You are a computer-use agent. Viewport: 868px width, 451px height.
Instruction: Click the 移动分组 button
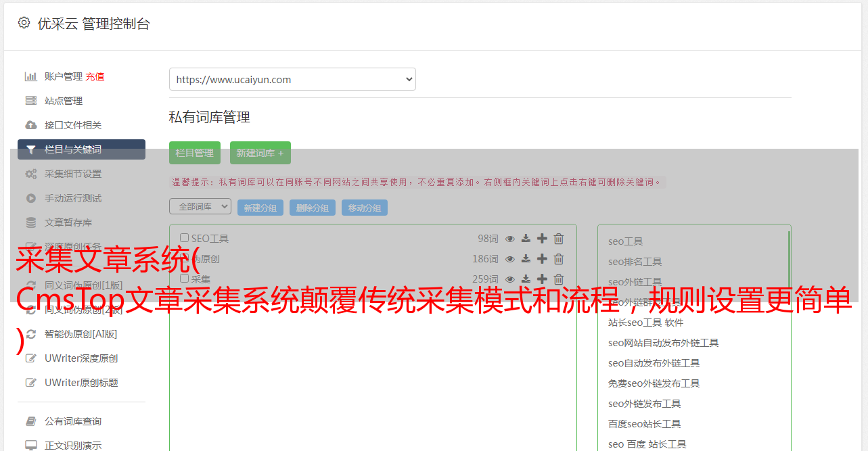coord(365,208)
